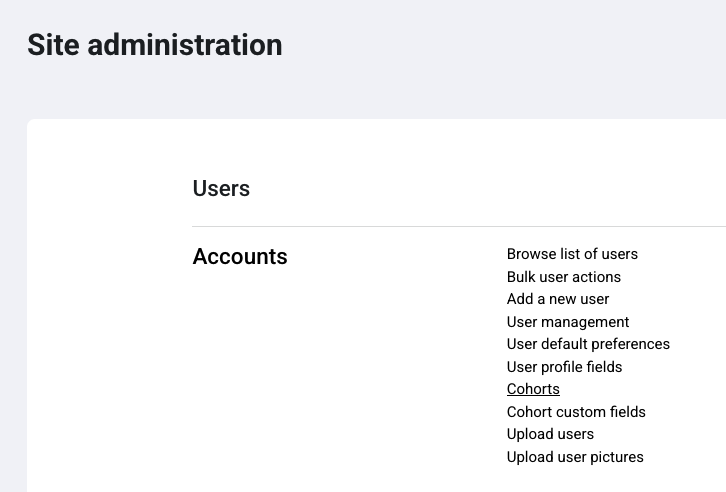Click the Site administration page title
The width and height of the screenshot is (726, 492).
155,45
